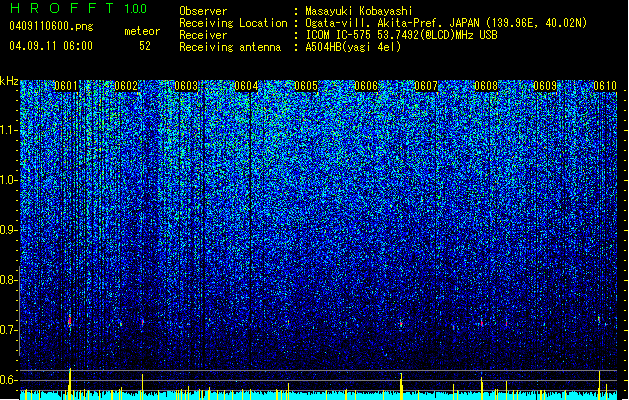This screenshot has height=400, width=629.
Task: Click the 0610 time marker
Action: click(605, 86)
